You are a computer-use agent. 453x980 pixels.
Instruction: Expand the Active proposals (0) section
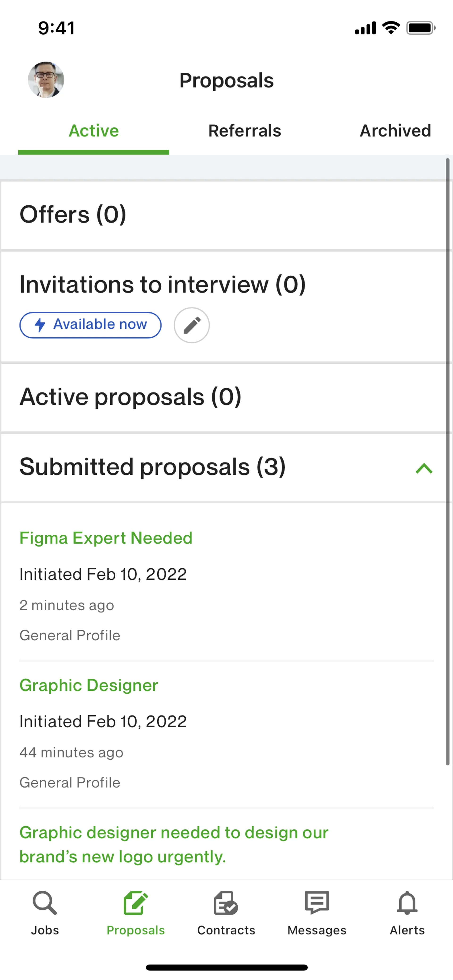(x=130, y=397)
